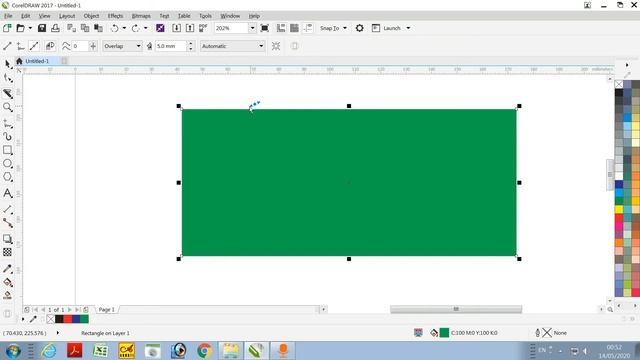This screenshot has width=640, height=360.
Task: Expand the undo history dropdown
Action: (124, 28)
